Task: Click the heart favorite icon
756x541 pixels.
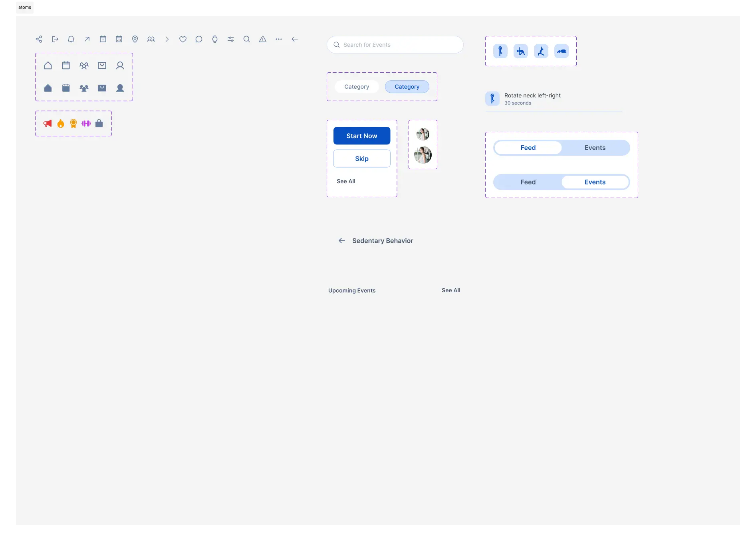Action: (x=183, y=39)
